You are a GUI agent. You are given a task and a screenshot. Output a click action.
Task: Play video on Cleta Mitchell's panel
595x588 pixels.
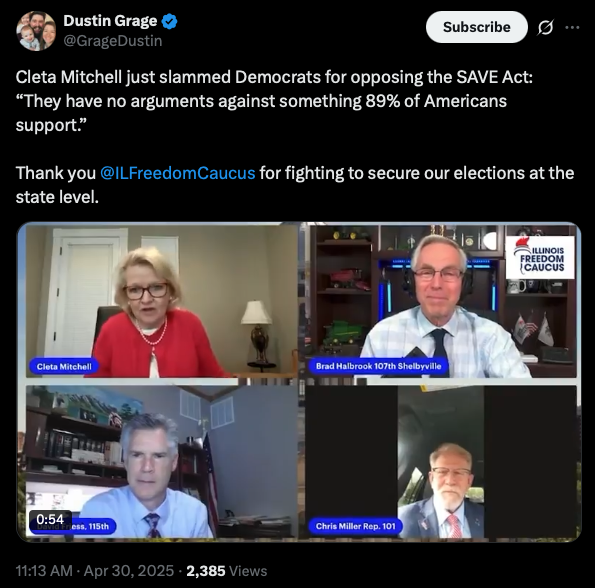tap(162, 301)
